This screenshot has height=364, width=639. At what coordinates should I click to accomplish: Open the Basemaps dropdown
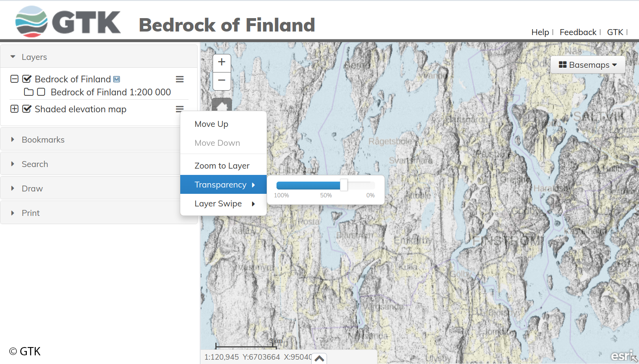(587, 65)
